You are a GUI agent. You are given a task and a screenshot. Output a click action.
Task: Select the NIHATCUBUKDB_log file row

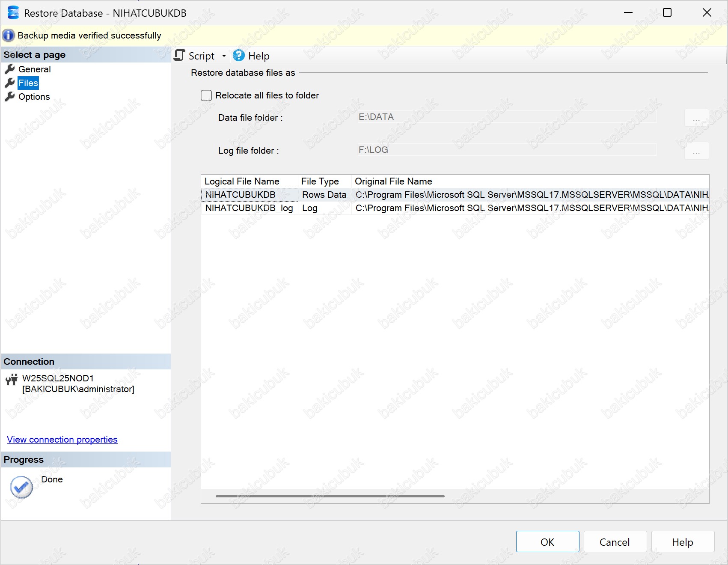(249, 208)
